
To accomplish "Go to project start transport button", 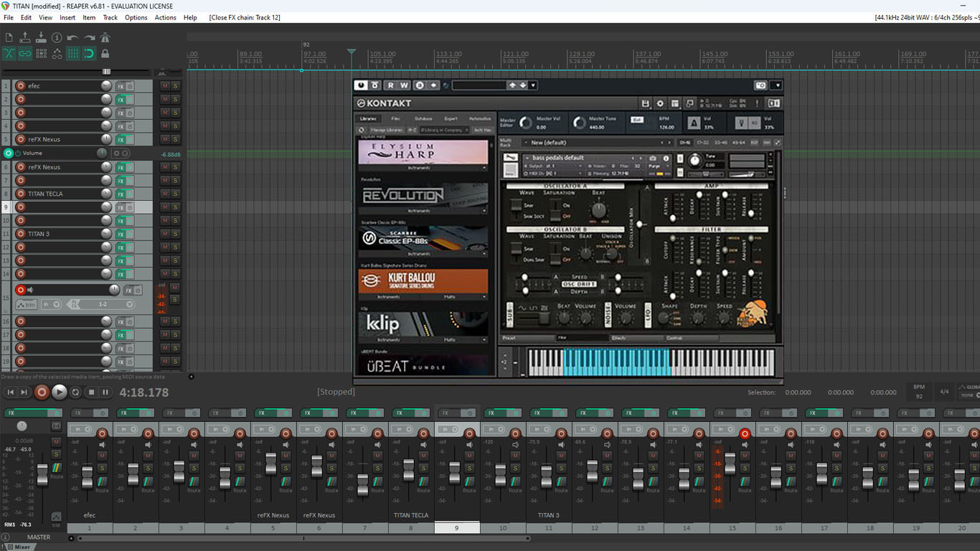I will (10, 392).
